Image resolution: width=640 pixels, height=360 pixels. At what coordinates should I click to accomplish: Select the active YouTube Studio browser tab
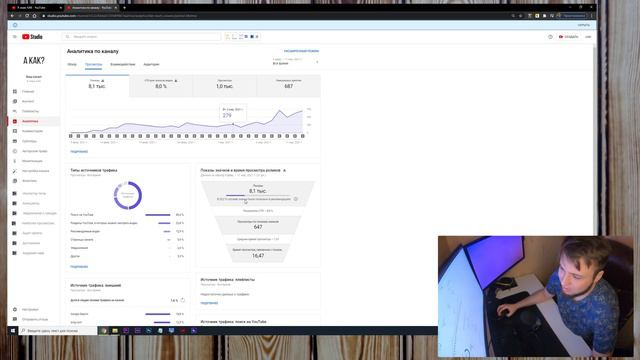click(91, 8)
